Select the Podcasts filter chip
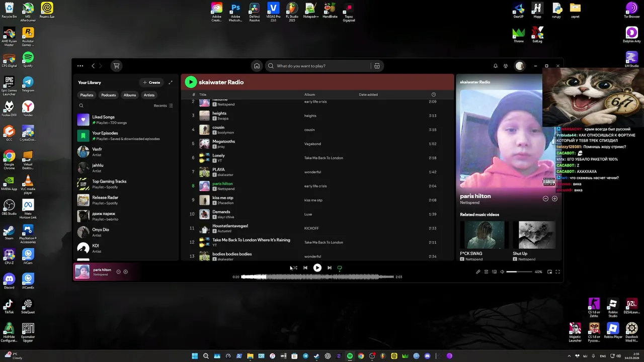The height and width of the screenshot is (362, 644). coord(108,95)
